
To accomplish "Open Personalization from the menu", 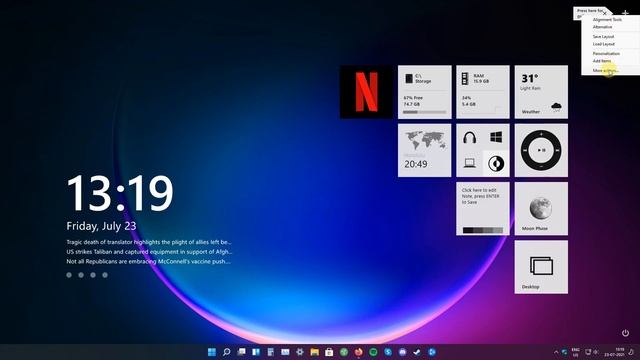I will (x=606, y=53).
